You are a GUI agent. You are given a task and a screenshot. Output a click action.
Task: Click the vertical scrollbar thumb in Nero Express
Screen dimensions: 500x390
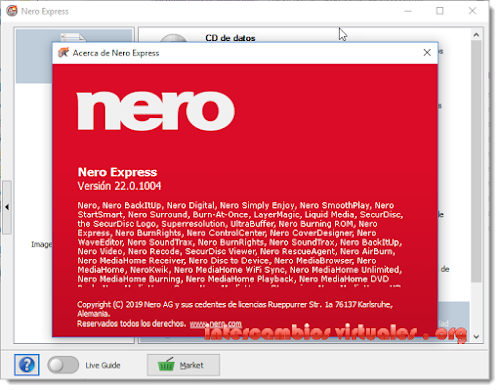(476, 161)
